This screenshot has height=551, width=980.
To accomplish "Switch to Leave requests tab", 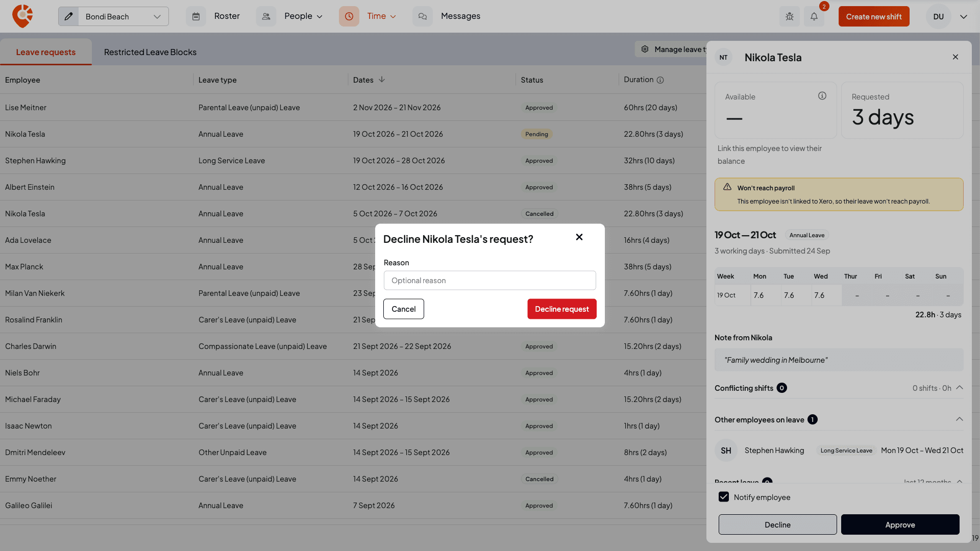I will pyautogui.click(x=46, y=52).
